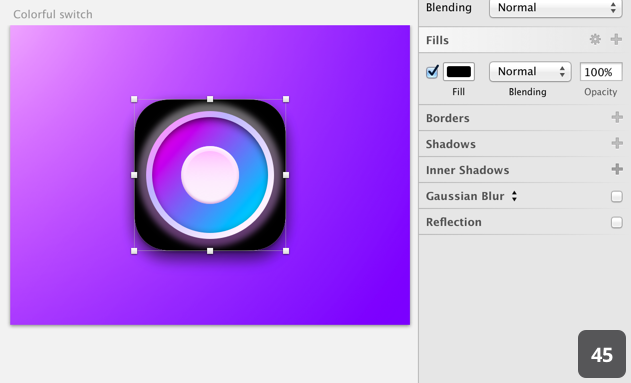Click the right-middle selection handle of the icon
The width and height of the screenshot is (631, 383).
click(286, 175)
